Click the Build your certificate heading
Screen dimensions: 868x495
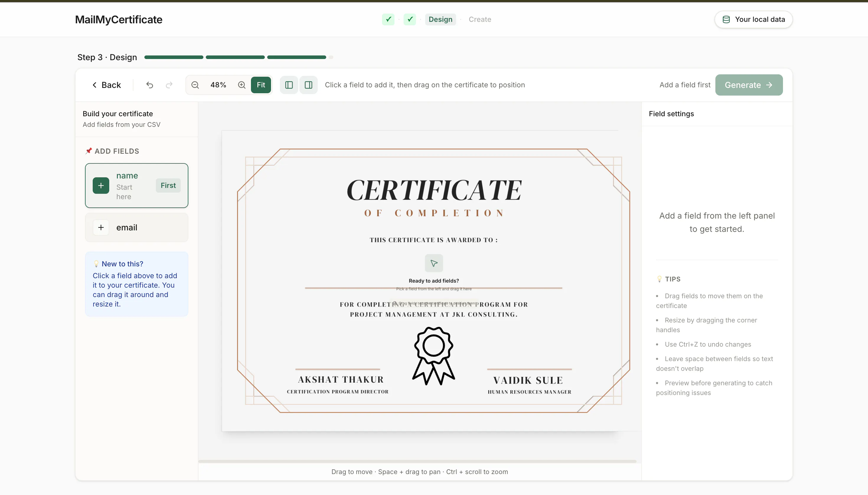click(x=118, y=114)
